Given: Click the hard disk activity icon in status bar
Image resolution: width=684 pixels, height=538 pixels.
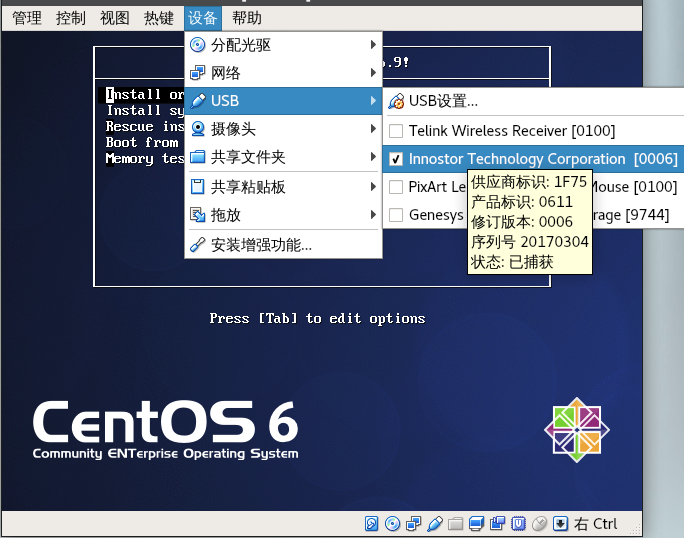Looking at the screenshot, I should [x=371, y=523].
